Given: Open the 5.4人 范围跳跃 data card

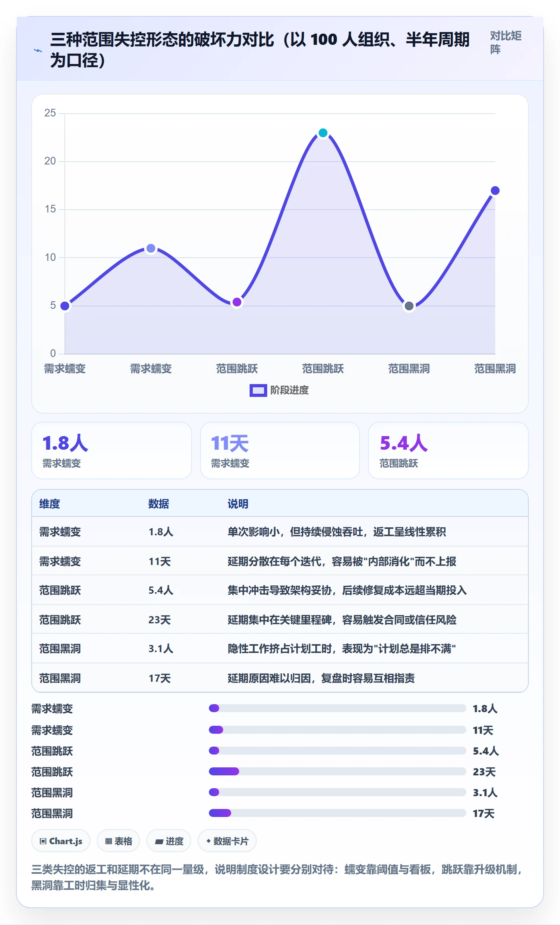Looking at the screenshot, I should point(448,450).
